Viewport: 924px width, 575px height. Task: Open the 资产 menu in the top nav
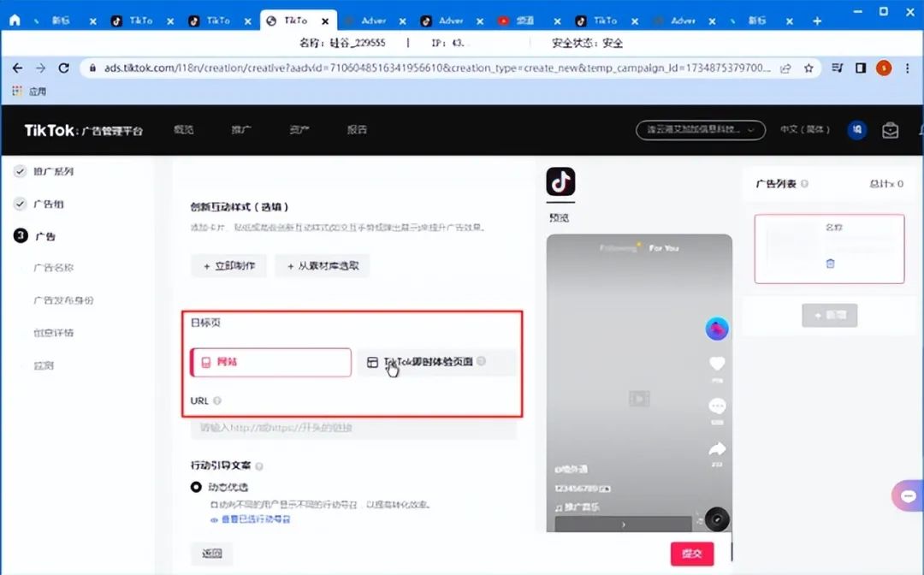(x=299, y=129)
